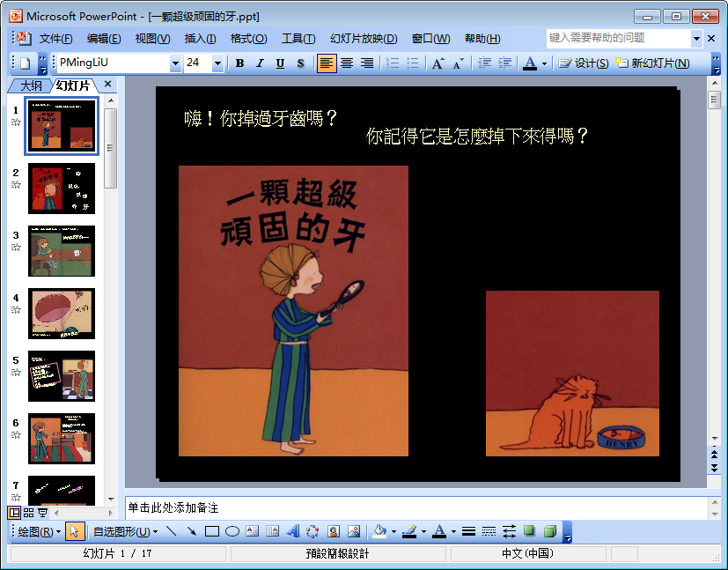Select slide 4 thumbnail
The height and width of the screenshot is (570, 728).
(x=62, y=314)
